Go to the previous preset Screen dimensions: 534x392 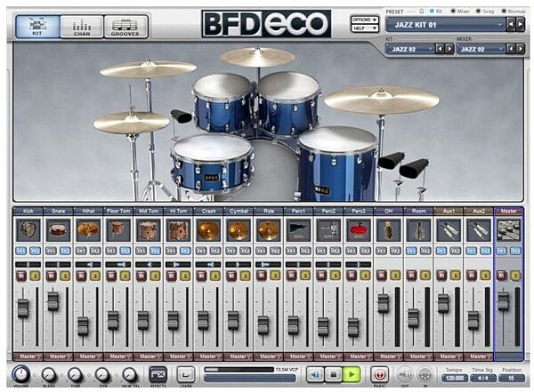[x=511, y=25]
